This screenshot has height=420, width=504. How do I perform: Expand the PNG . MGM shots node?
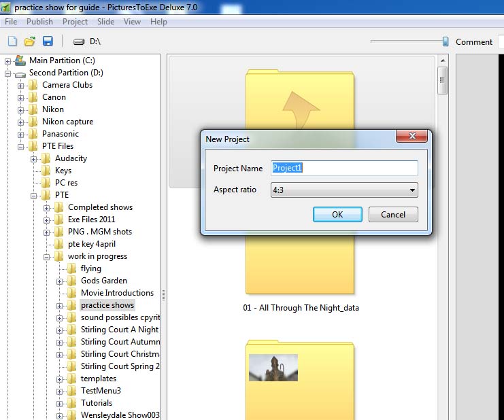point(46,232)
